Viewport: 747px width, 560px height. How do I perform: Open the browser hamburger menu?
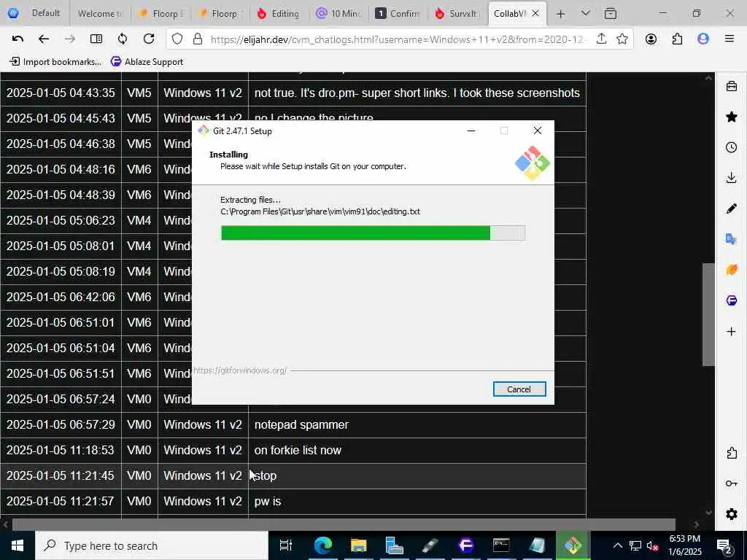pyautogui.click(x=729, y=39)
